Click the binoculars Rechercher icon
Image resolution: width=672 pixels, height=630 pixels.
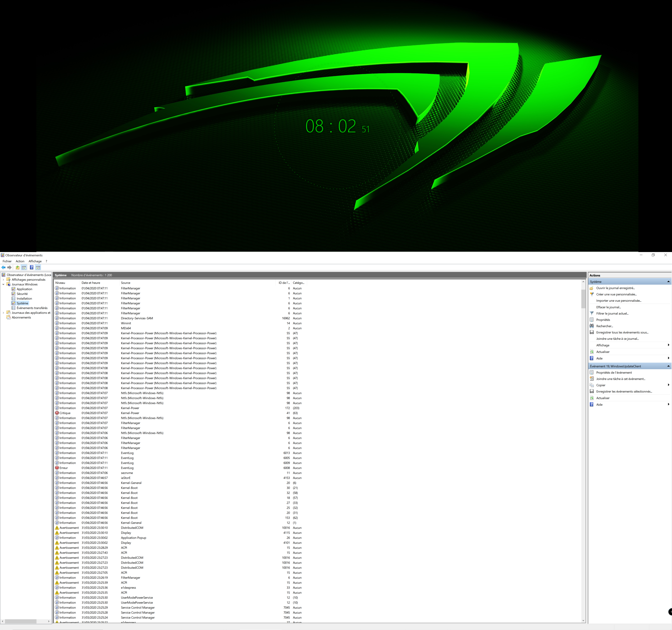(591, 326)
